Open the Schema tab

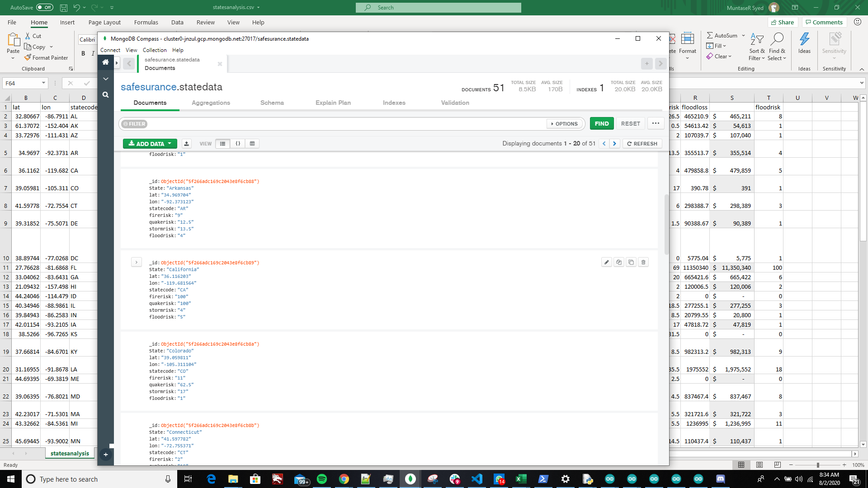coord(272,103)
